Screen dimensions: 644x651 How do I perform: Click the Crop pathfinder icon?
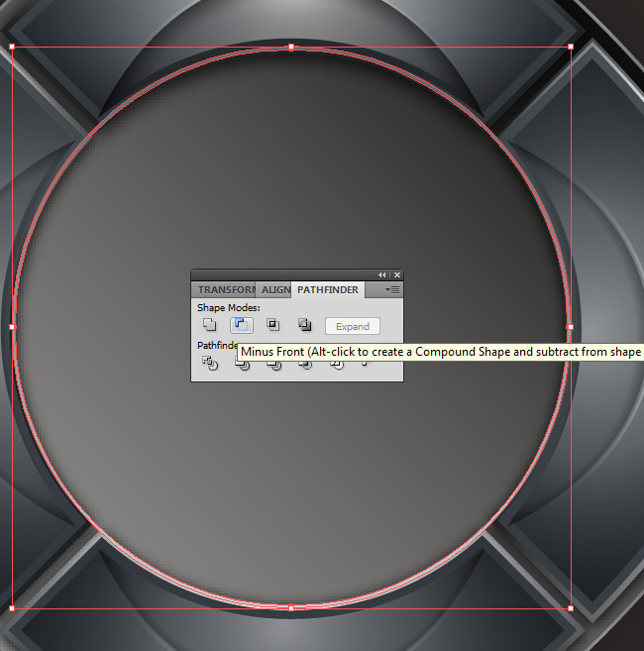[x=305, y=364]
